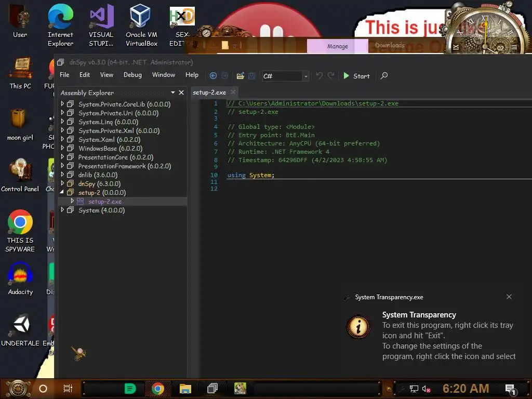This screenshot has height=399, width=532.
Task: Expand System.Private.Uri node
Action: tap(62, 113)
